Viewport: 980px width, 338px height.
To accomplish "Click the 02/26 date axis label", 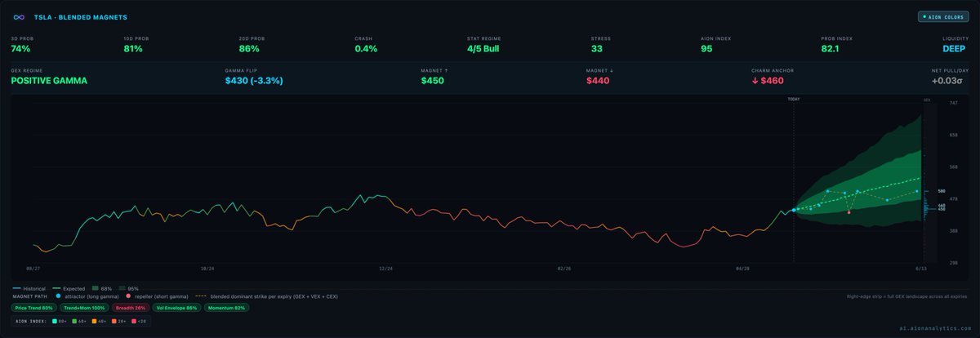I will point(564,268).
